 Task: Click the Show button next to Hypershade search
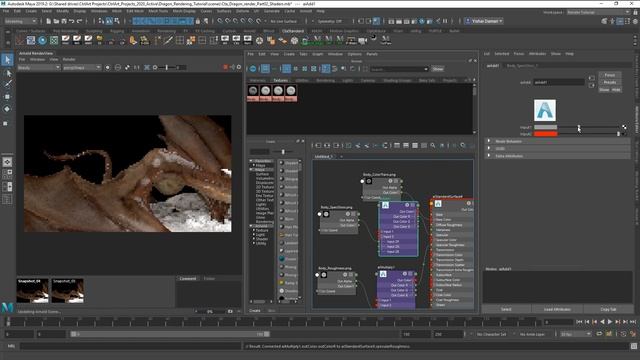pyautogui.click(x=438, y=69)
